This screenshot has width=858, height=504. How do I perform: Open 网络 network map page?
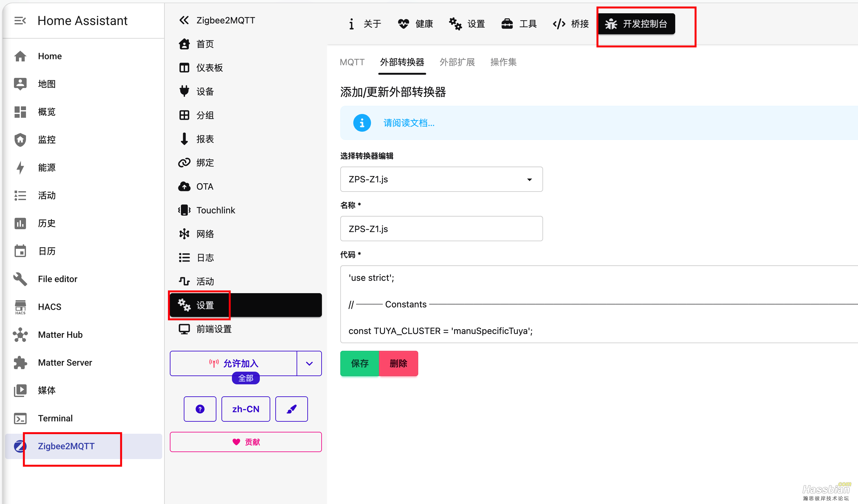click(246, 234)
